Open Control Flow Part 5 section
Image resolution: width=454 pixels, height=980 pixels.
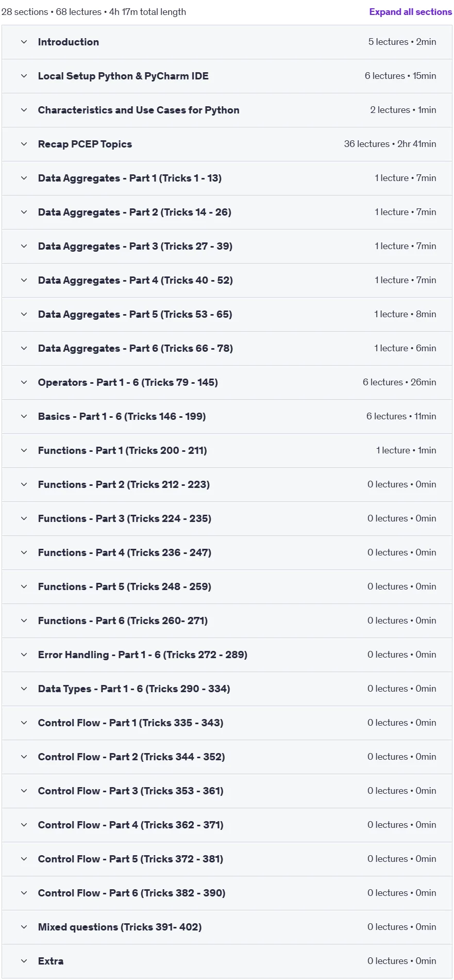(227, 859)
